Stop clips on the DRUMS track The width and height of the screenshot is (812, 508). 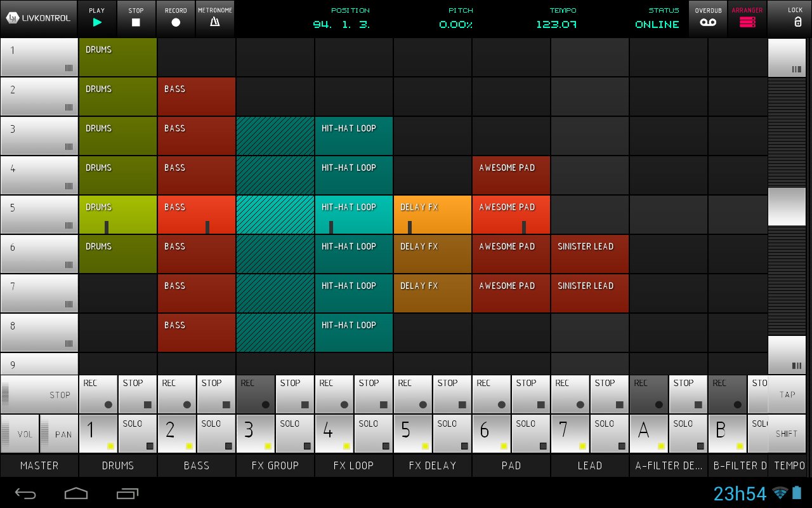coord(138,394)
